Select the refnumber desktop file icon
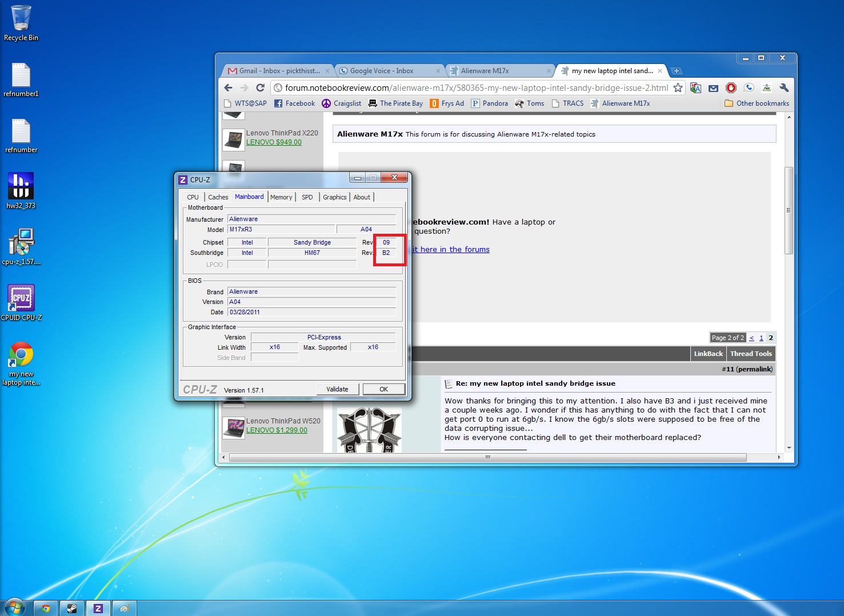The width and height of the screenshot is (844, 616). click(x=21, y=135)
